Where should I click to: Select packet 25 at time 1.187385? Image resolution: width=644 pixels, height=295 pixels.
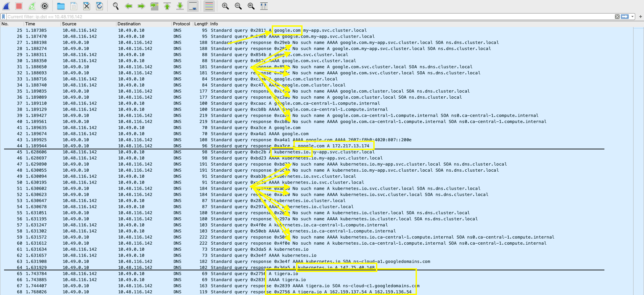[316, 30]
